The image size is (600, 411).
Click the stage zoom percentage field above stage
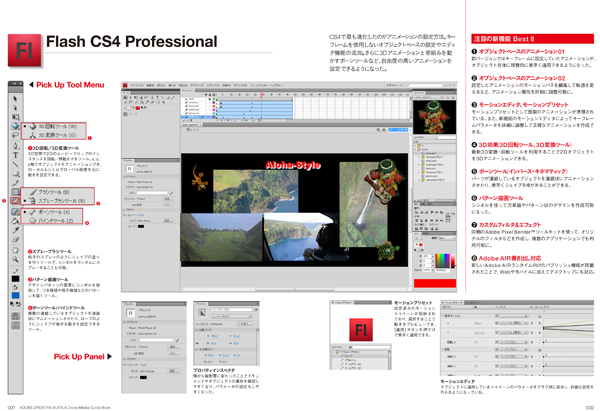click(x=398, y=130)
